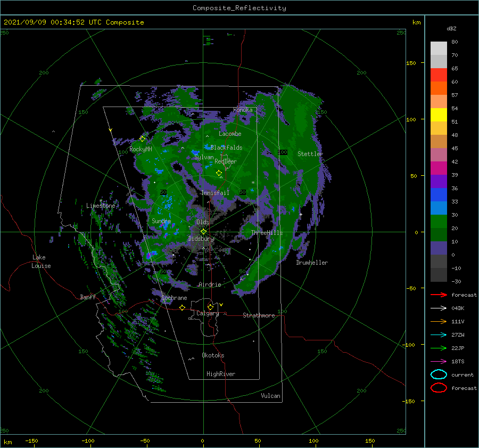479x448 pixels.
Task: Click the Limestone label
Action: pyautogui.click(x=101, y=206)
